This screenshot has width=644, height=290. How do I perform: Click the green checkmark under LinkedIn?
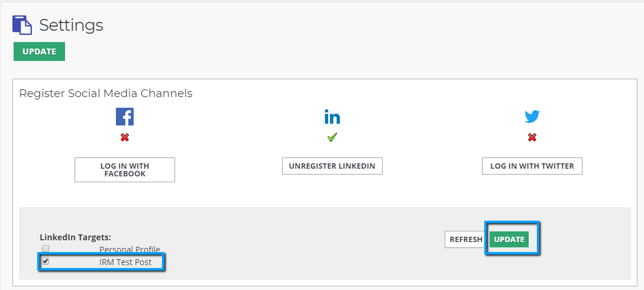click(x=332, y=137)
